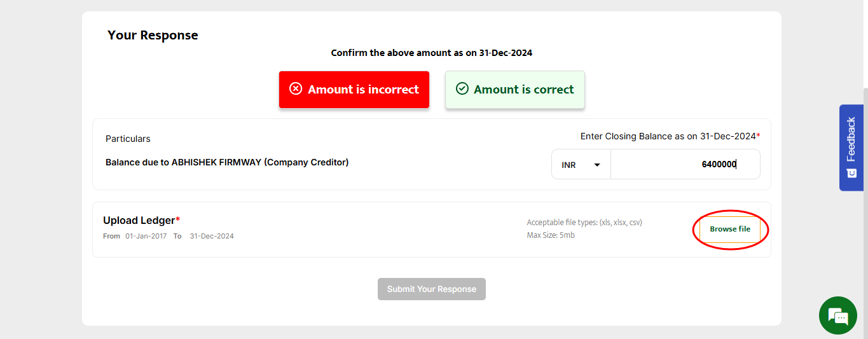Click the 'Acceptable file types' hint text

click(584, 223)
